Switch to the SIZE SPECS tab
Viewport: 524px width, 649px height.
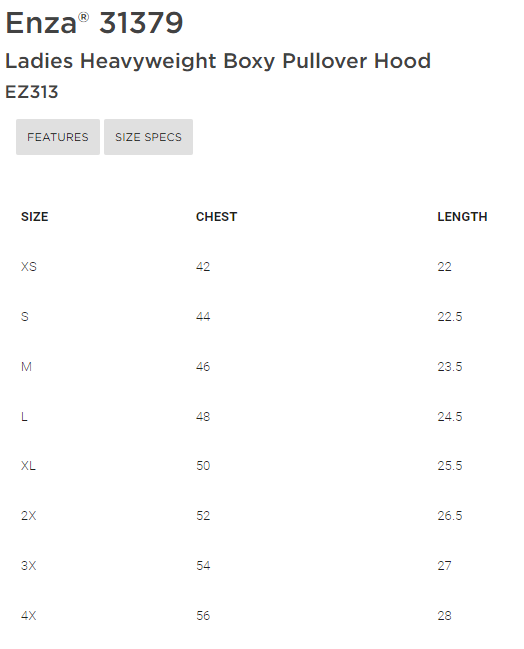coord(148,137)
